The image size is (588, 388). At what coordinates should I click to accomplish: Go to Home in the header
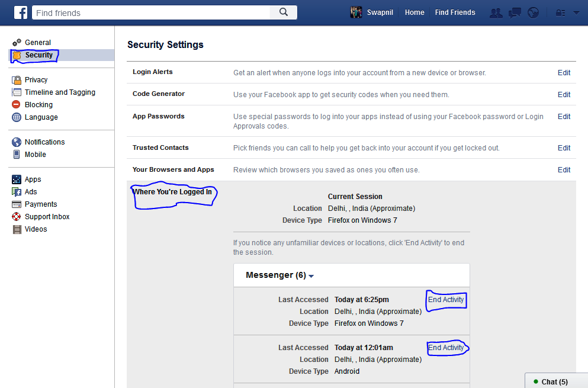click(x=415, y=12)
